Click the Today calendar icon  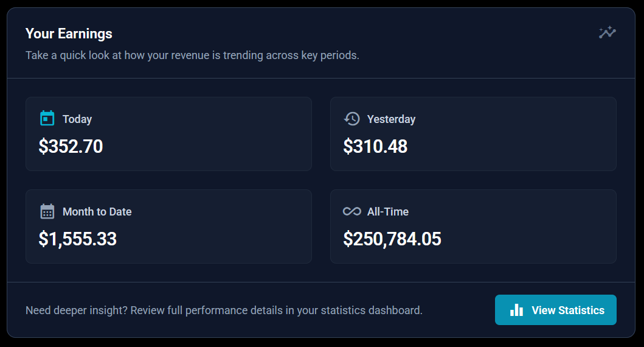pos(47,118)
